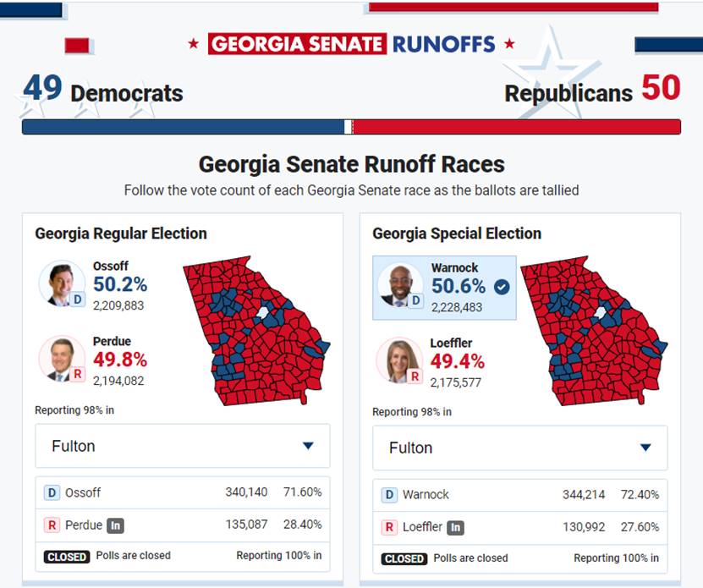Click Warnock's candidate photo
Image resolution: width=703 pixels, height=588 pixels.
point(398,285)
